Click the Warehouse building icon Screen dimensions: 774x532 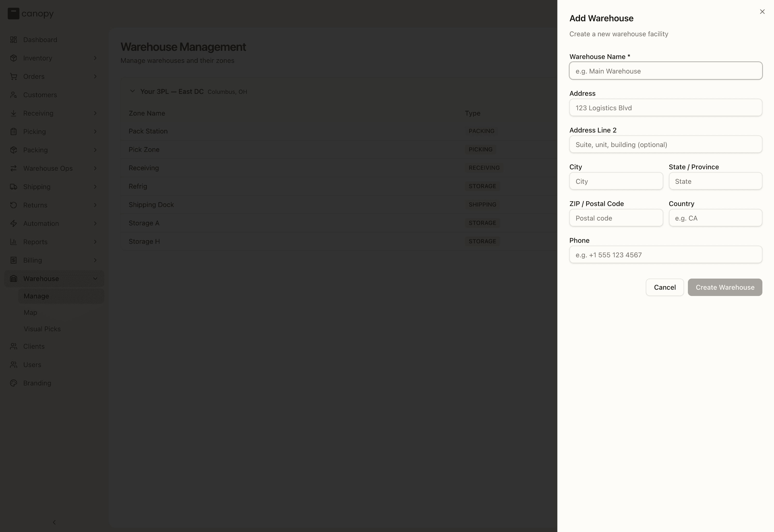click(x=13, y=278)
